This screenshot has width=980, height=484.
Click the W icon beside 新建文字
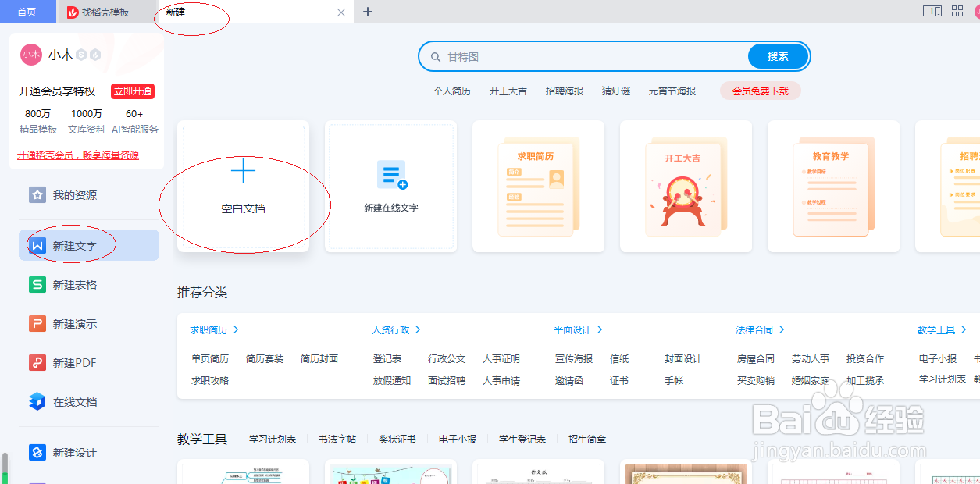pos(37,246)
